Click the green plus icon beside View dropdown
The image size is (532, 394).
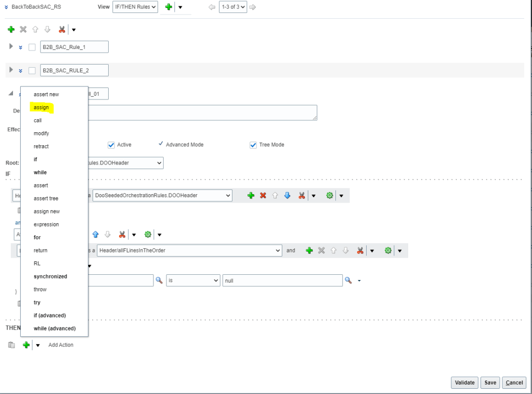[x=168, y=7]
